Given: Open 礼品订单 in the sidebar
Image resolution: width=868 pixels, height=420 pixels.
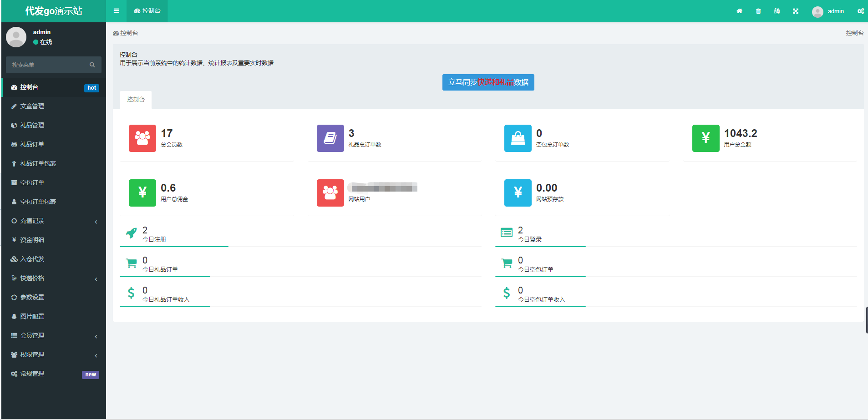Looking at the screenshot, I should 54,144.
